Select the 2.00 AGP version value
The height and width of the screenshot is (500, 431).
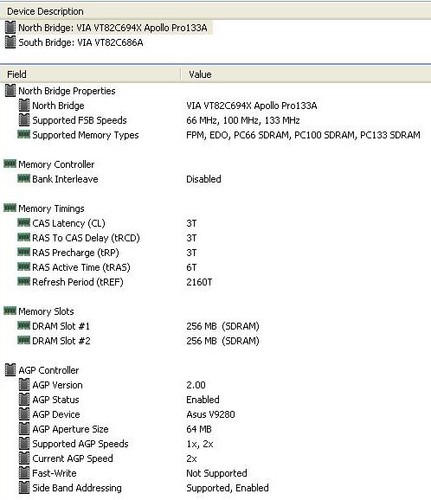coord(196,385)
